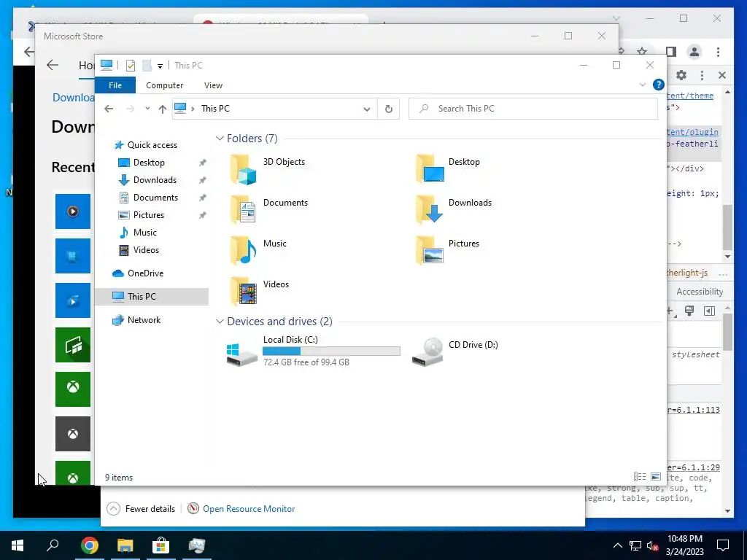
Task: Click Local Disk C: usage bar
Action: pyautogui.click(x=331, y=351)
